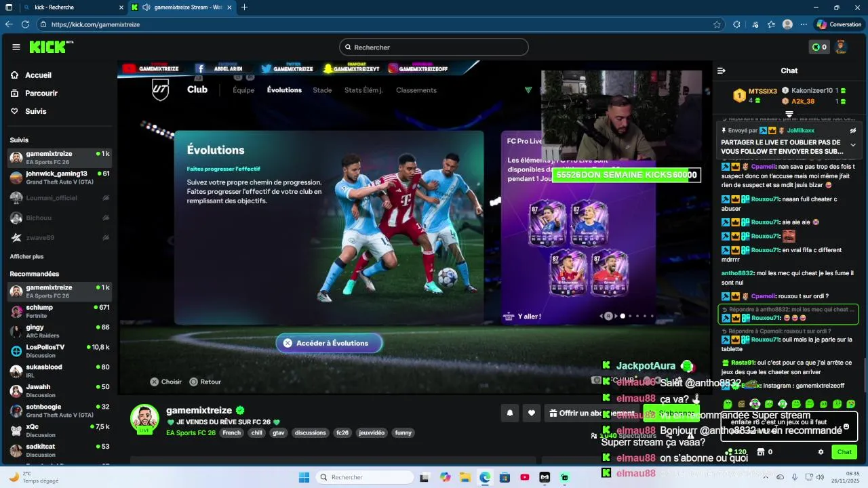Open EA Sports FC 26 category link
The image size is (868, 488).
coord(191,432)
